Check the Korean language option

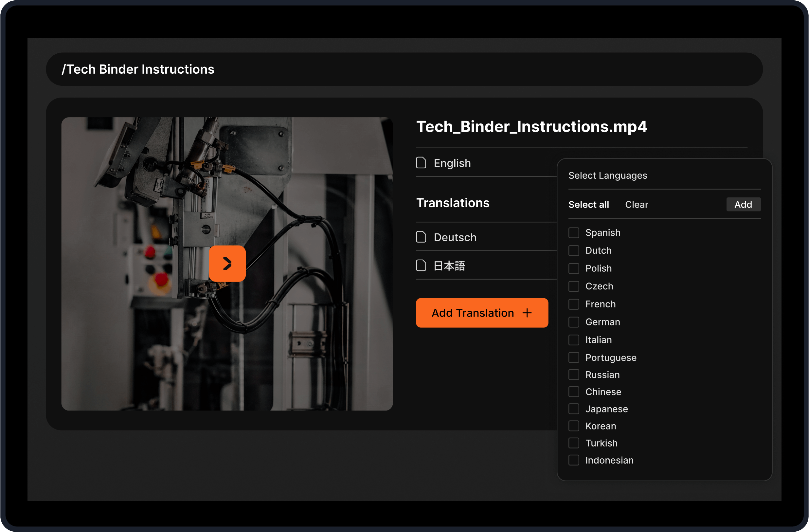[x=574, y=426]
